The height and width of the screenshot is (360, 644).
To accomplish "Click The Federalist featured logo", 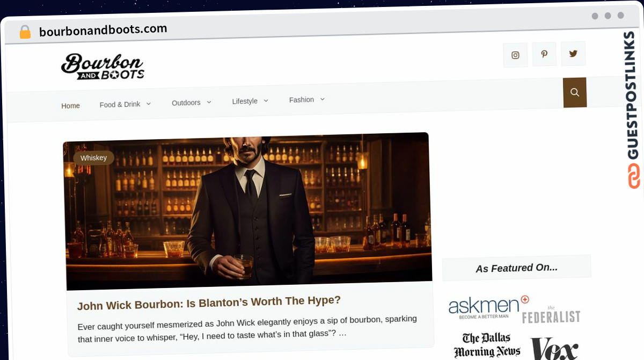I will (551, 315).
